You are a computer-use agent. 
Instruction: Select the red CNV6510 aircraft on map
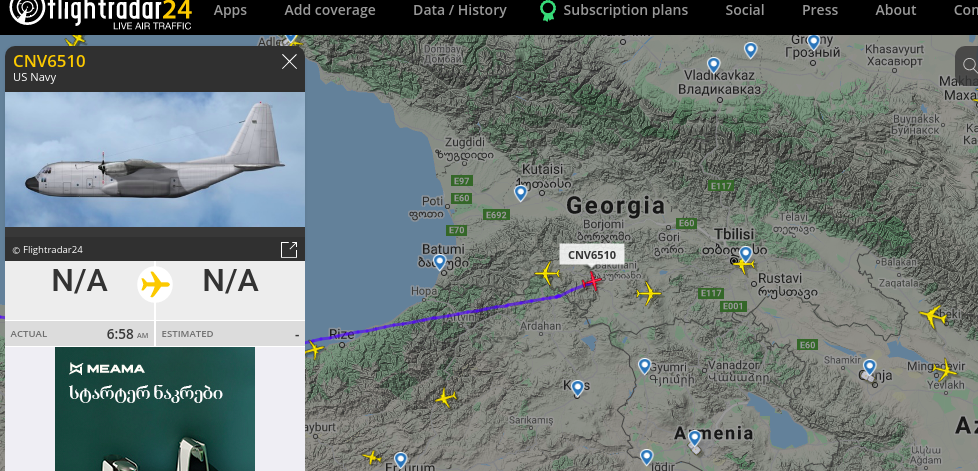click(590, 281)
